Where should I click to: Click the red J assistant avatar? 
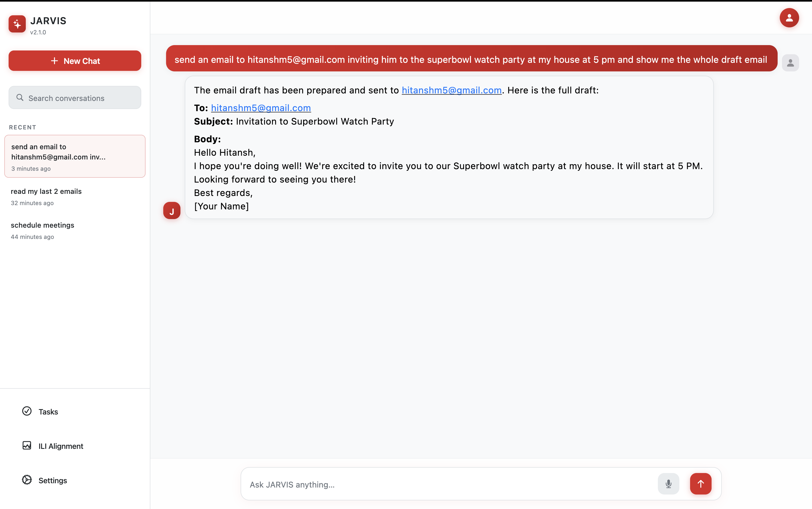pos(172,211)
